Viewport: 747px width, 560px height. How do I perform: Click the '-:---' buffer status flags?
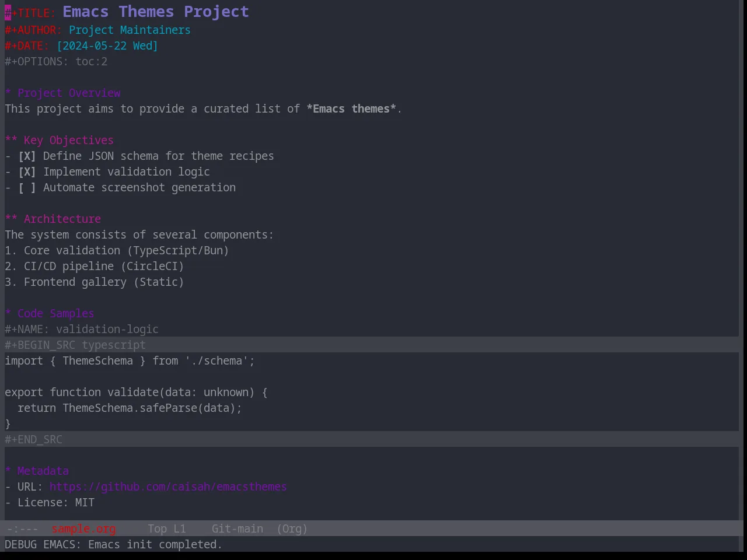pos(22,529)
